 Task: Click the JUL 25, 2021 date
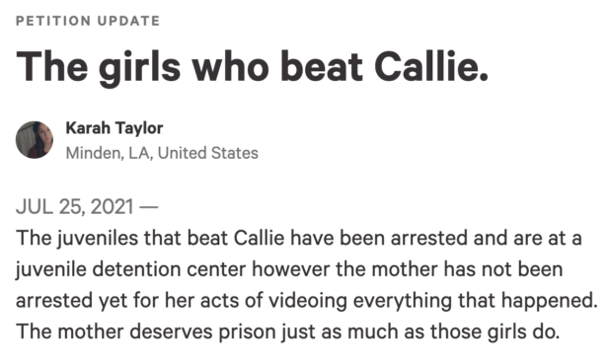(75, 207)
